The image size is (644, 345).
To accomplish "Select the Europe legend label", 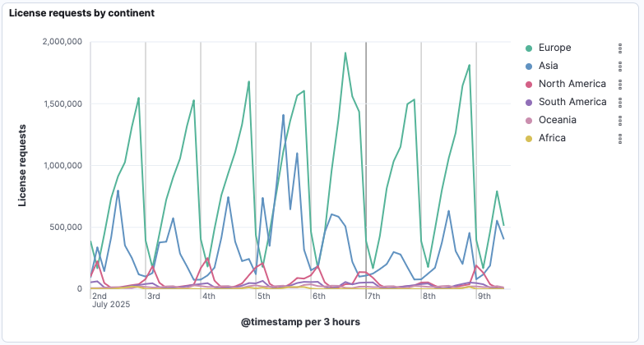I will pyautogui.click(x=554, y=48).
